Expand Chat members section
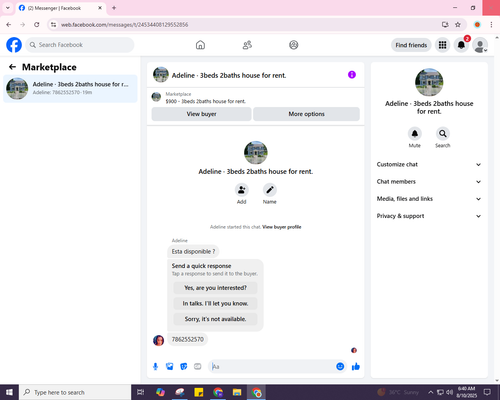This screenshot has height=400, width=500. click(x=429, y=182)
